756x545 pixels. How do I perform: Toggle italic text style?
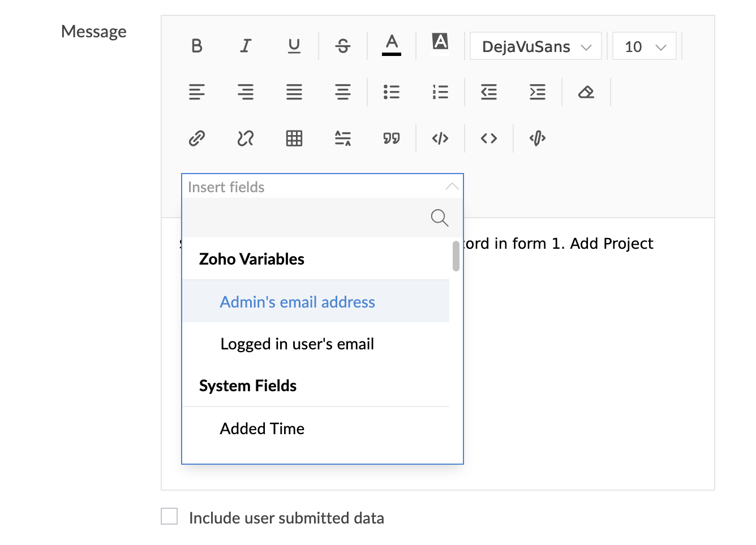point(246,46)
